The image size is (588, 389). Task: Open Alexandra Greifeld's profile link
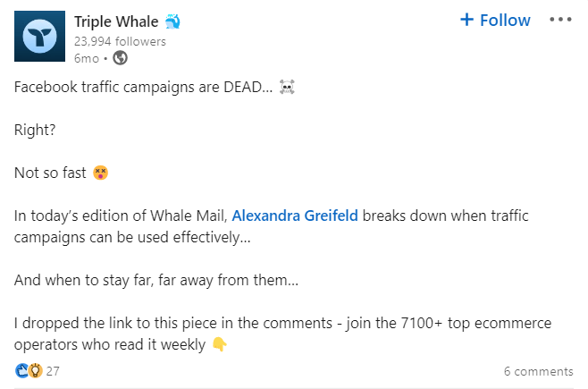(295, 216)
